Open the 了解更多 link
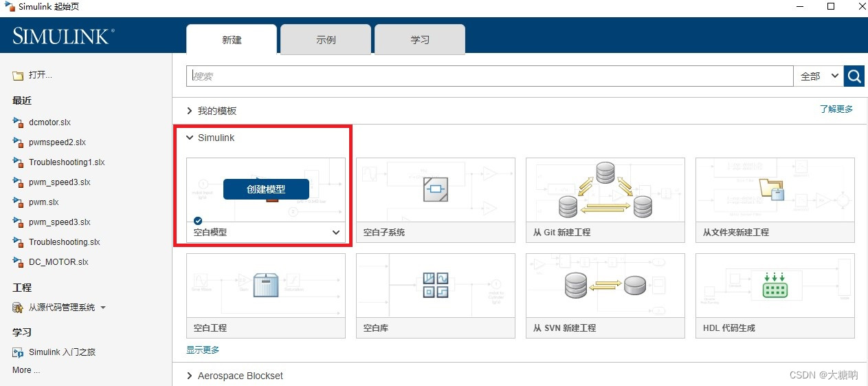This screenshot has width=868, height=386. [836, 109]
